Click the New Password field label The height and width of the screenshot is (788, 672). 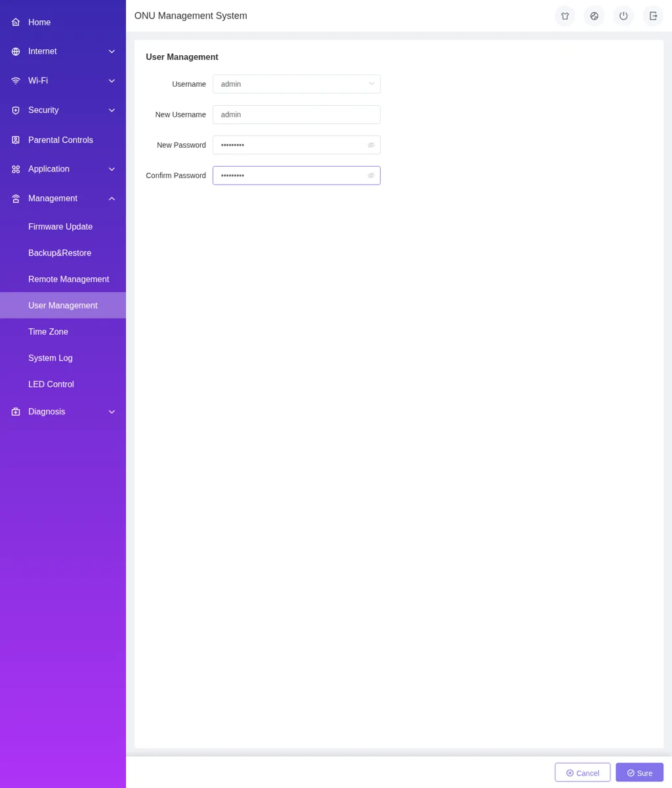point(181,145)
